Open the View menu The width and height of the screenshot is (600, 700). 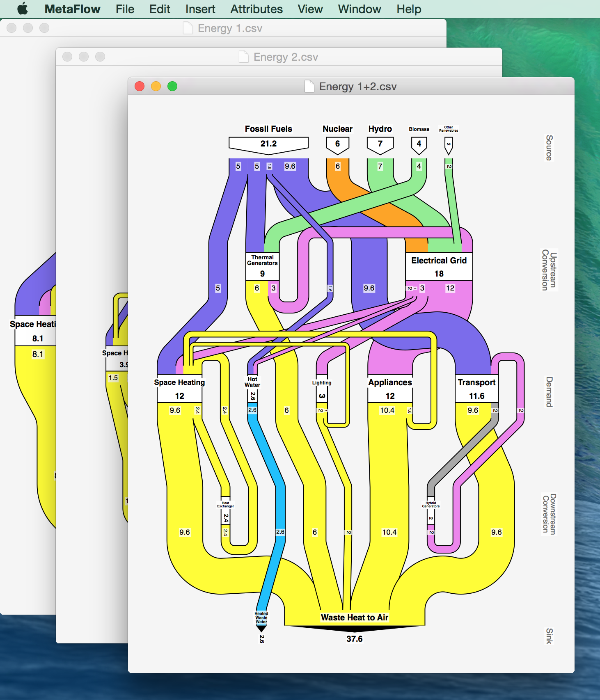coord(310,9)
